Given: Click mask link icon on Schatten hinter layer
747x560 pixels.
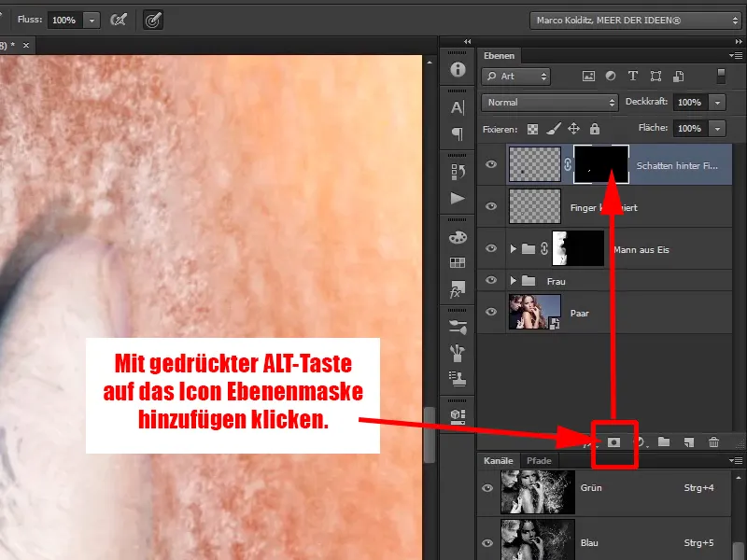Looking at the screenshot, I should 568,165.
